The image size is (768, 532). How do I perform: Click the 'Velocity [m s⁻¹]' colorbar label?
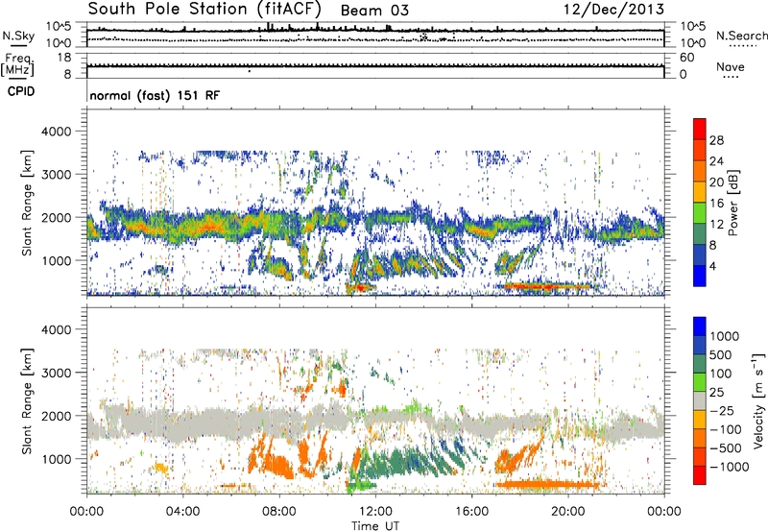(757, 400)
